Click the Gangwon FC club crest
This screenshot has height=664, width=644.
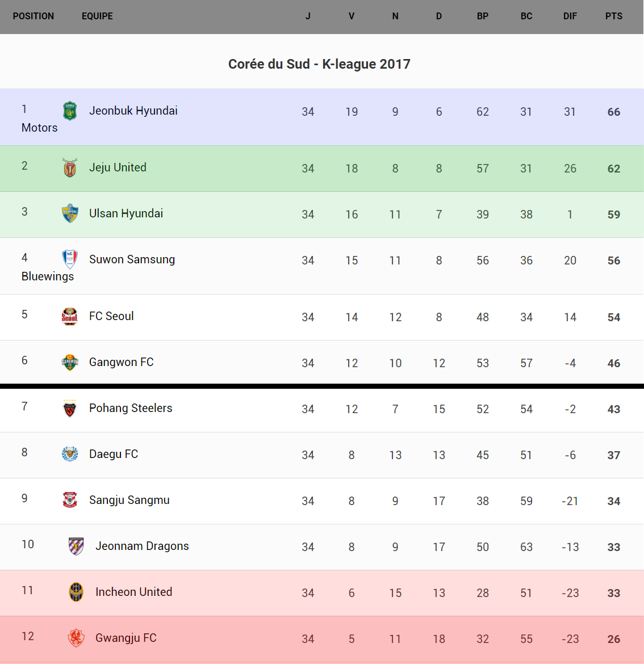pos(70,363)
